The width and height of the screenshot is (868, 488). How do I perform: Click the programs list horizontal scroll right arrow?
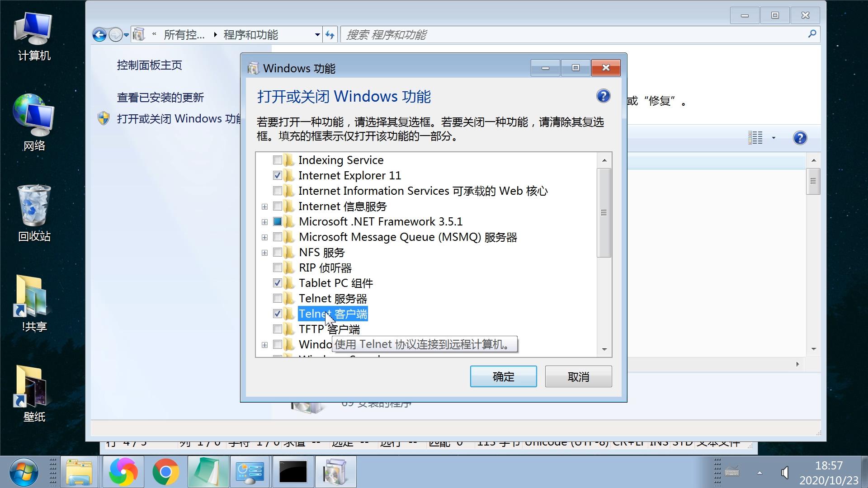pyautogui.click(x=797, y=364)
